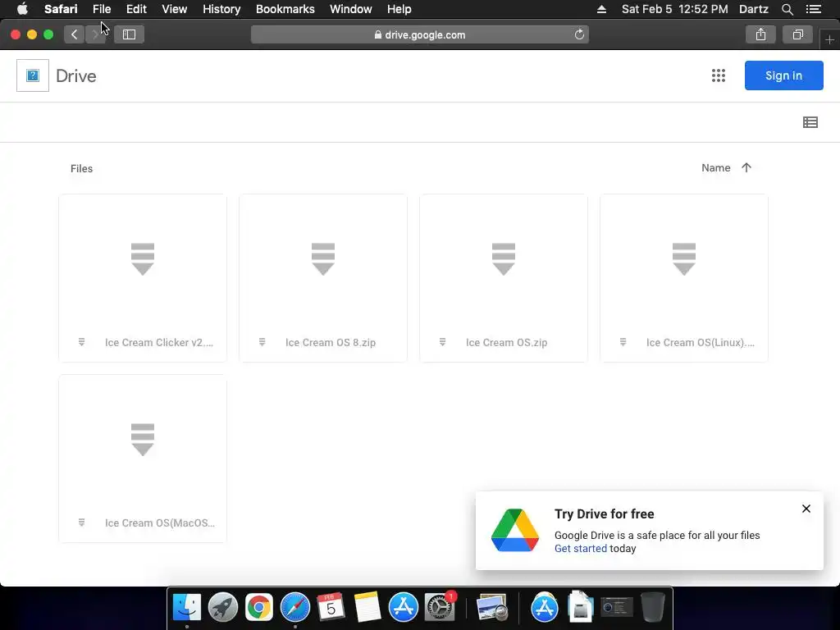Viewport: 840px width, 630px height.
Task: Click small file icon beside Ice Cream OS.zip
Action: coord(442,342)
